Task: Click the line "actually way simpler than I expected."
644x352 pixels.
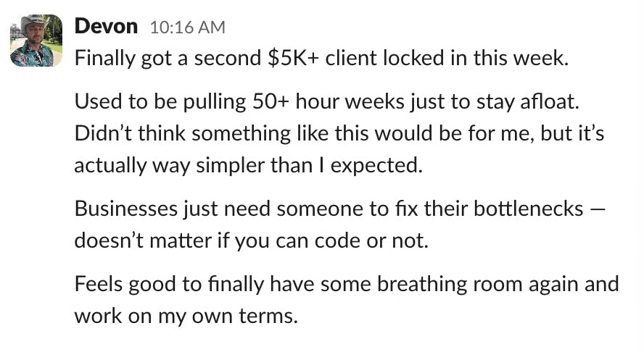Action: pyautogui.click(x=248, y=166)
